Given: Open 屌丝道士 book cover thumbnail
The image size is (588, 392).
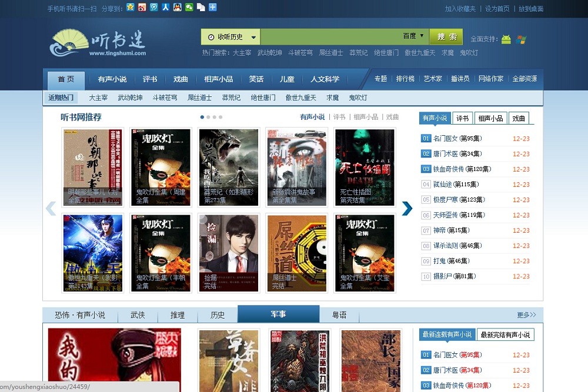Looking at the screenshot, I should coord(296,253).
